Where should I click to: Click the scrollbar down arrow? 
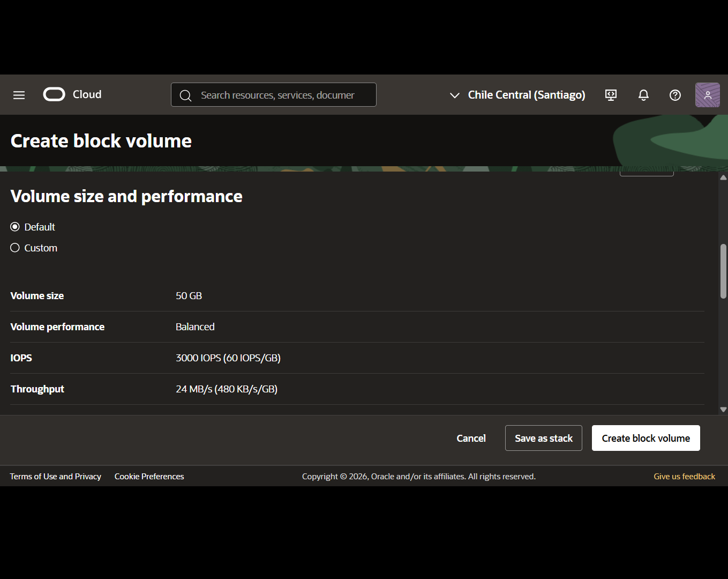point(723,409)
